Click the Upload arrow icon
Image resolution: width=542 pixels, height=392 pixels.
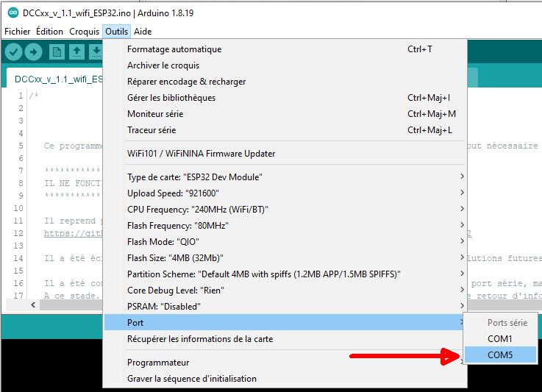point(34,52)
